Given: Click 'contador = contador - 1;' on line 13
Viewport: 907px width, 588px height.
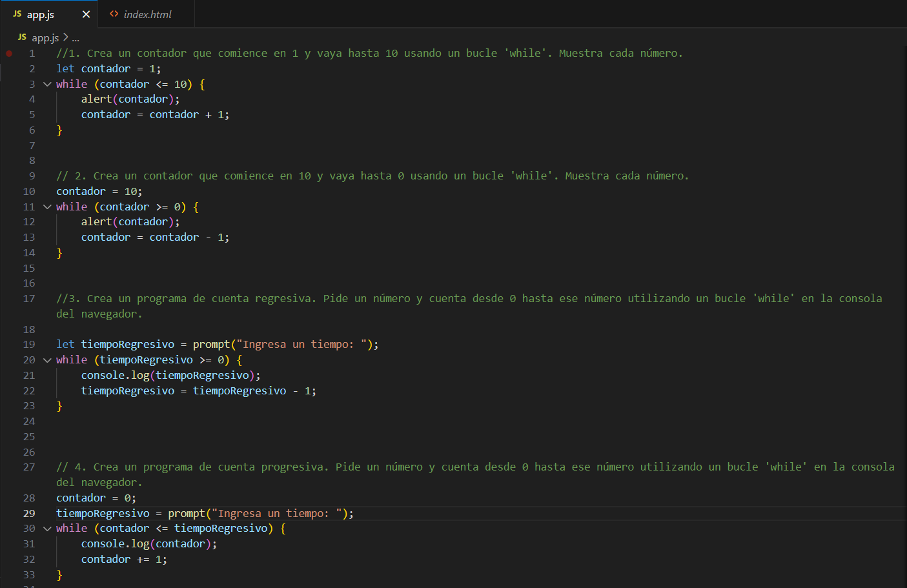Looking at the screenshot, I should 155,238.
